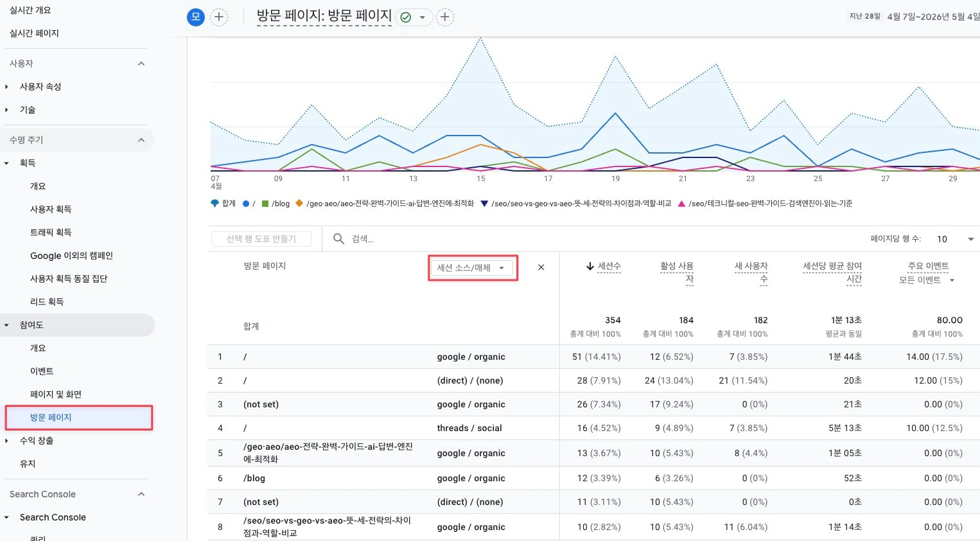This screenshot has width=980, height=541.
Task: Collapse the Search Console section chevron
Action: pos(141,494)
